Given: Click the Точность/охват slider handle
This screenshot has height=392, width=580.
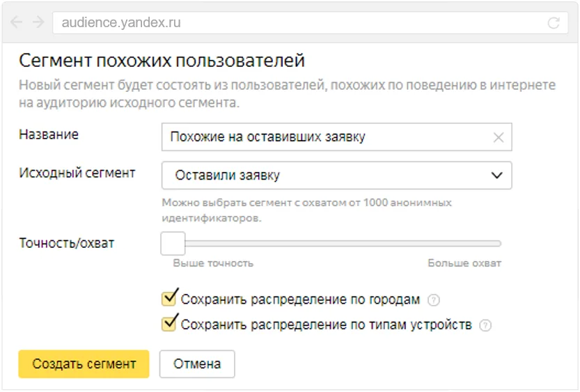Looking at the screenshot, I should tap(173, 243).
